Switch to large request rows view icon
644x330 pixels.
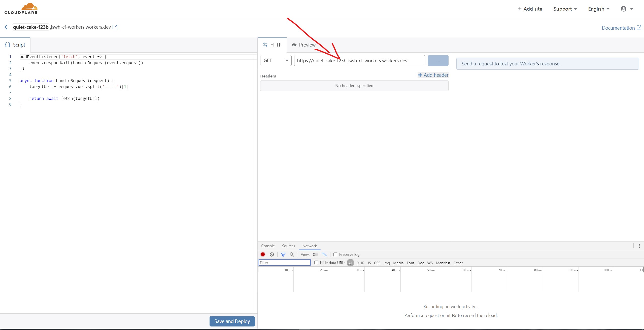(x=315, y=254)
